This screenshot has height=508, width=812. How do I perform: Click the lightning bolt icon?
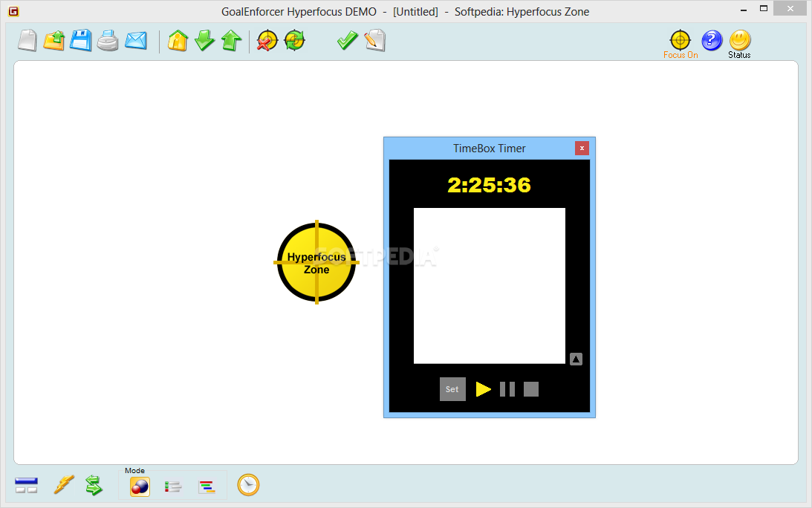coord(64,485)
